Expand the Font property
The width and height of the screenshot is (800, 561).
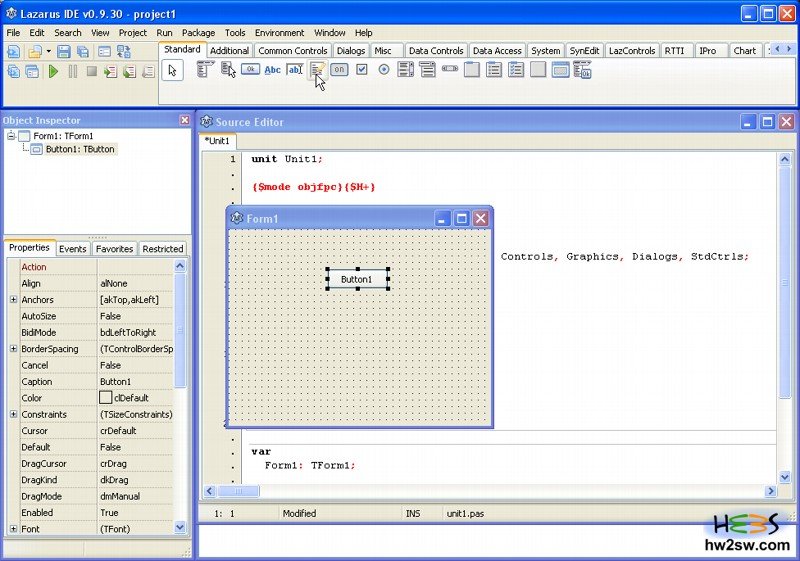14,528
